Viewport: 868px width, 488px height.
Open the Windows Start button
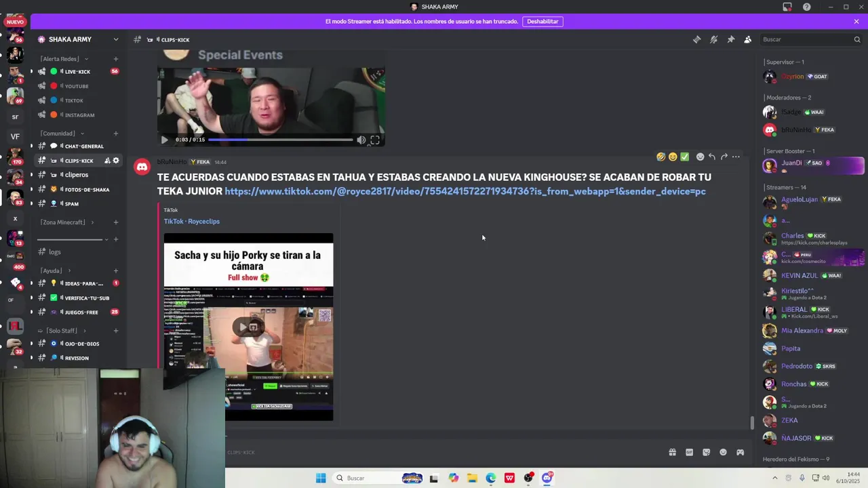coord(321,478)
